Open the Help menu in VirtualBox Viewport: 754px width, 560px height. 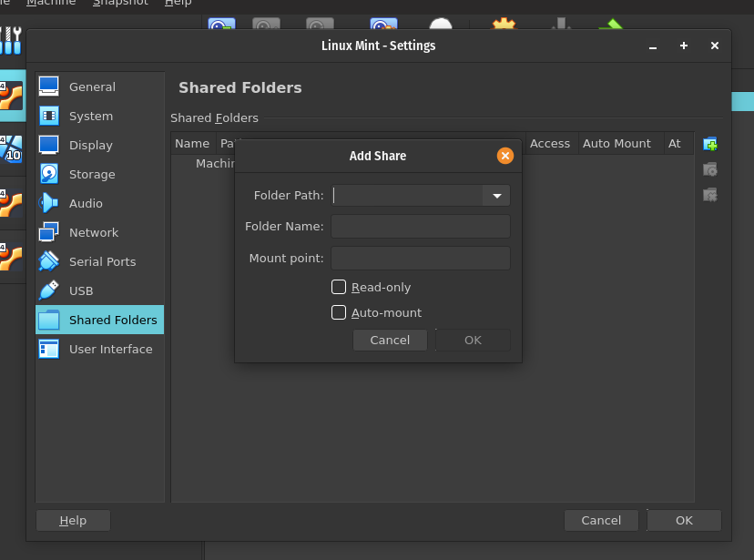click(x=178, y=3)
